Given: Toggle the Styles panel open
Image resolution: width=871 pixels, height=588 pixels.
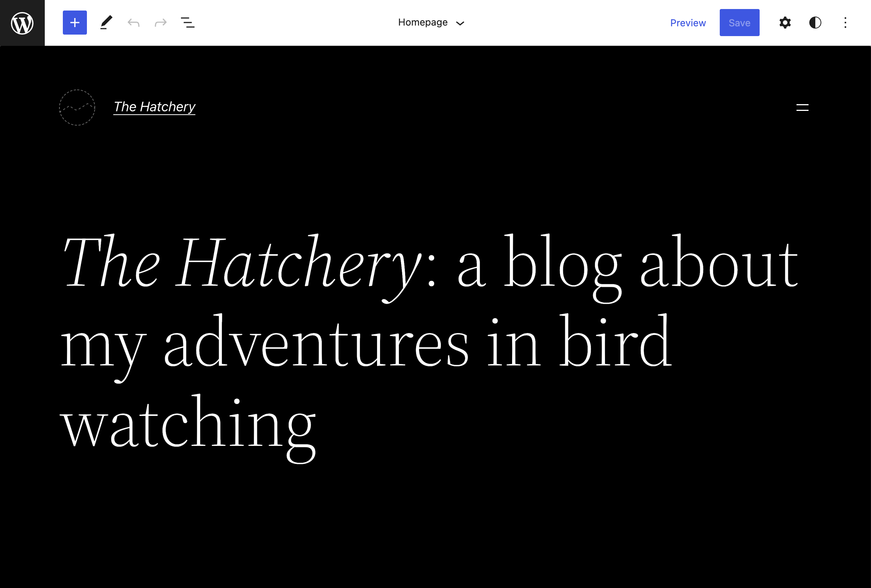Looking at the screenshot, I should click(815, 23).
